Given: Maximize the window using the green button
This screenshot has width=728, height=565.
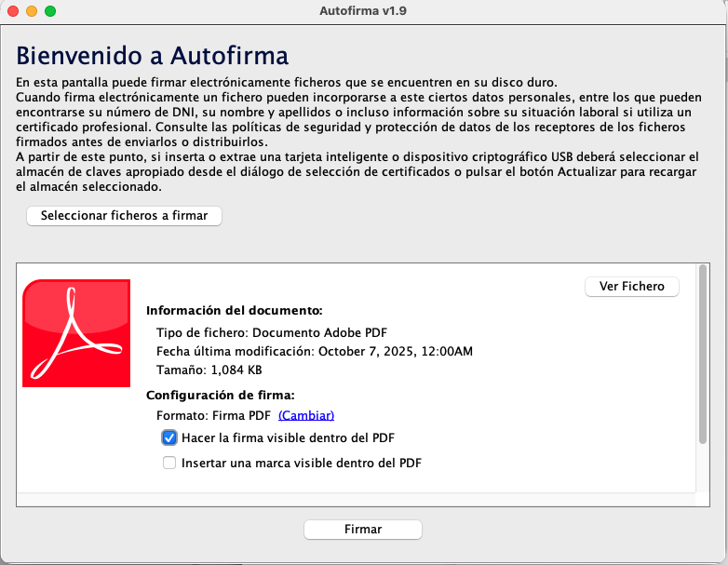Looking at the screenshot, I should point(50,11).
